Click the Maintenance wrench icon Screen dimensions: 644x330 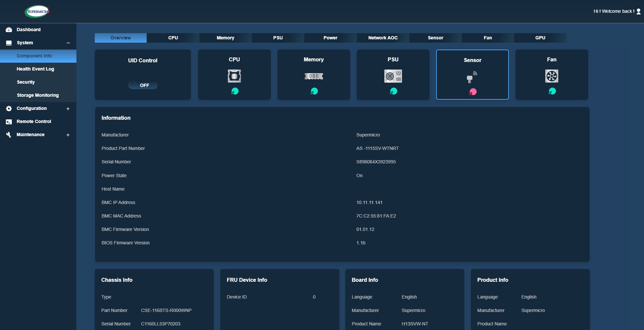[9, 134]
